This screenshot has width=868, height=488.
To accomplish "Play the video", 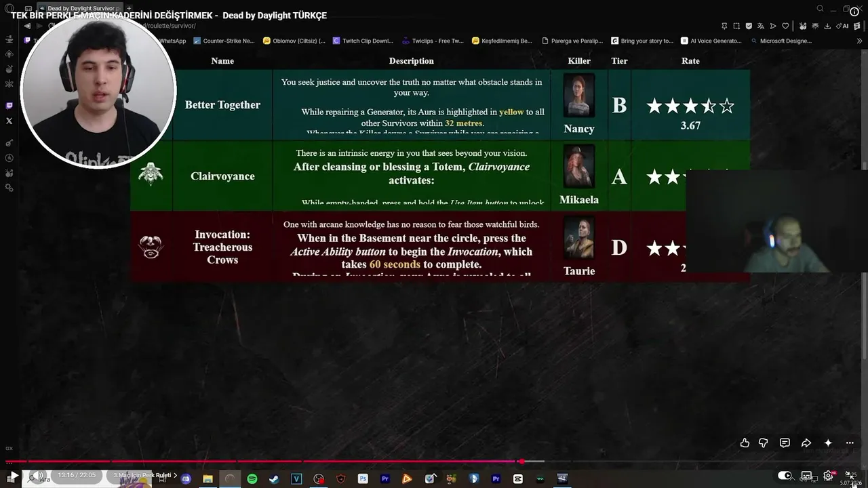I will [x=13, y=476].
